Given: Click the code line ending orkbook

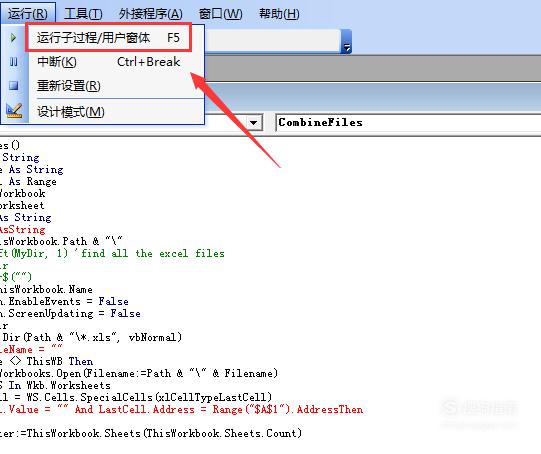Looking at the screenshot, I should coord(22,194).
